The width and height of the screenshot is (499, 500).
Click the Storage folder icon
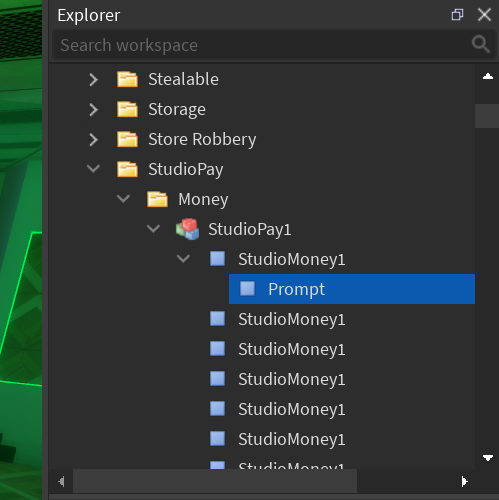pos(127,109)
